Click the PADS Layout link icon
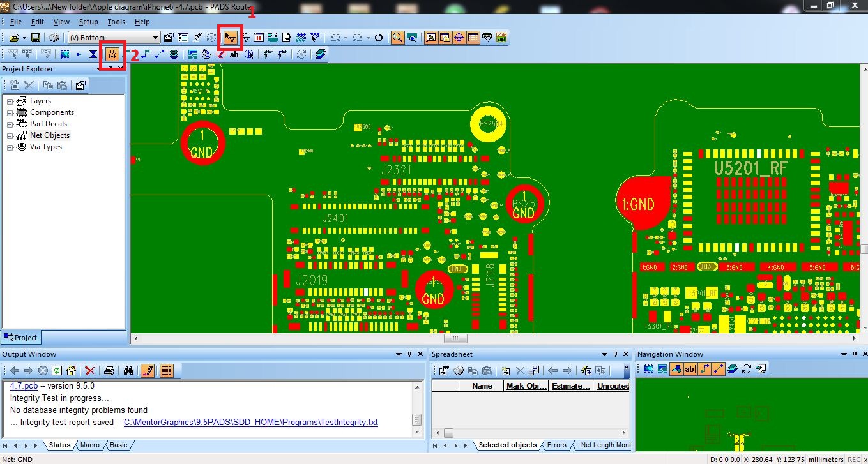This screenshot has width=868, height=464. pos(501,38)
